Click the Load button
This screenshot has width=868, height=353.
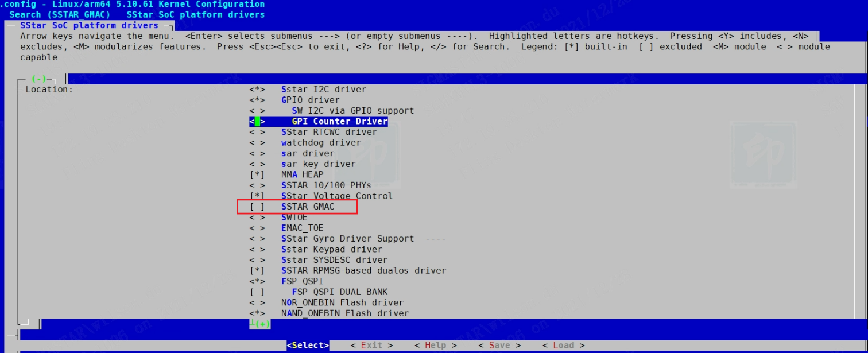(564, 346)
